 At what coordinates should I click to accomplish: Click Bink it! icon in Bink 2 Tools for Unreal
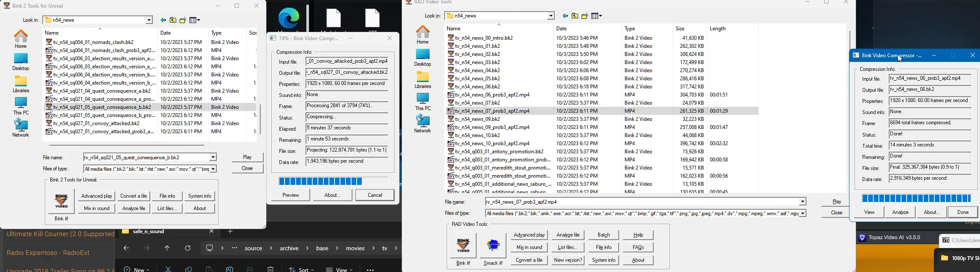(61, 201)
